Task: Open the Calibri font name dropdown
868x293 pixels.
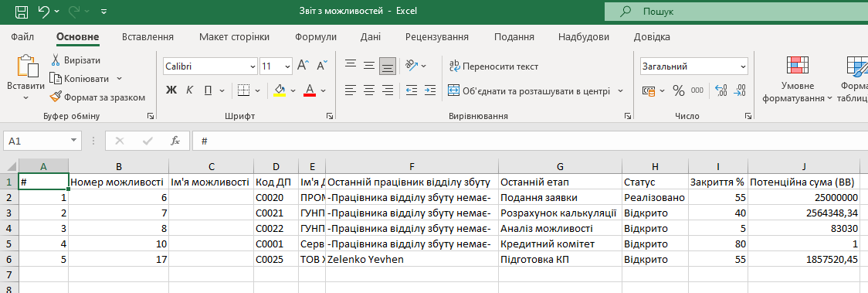Action: (x=252, y=66)
